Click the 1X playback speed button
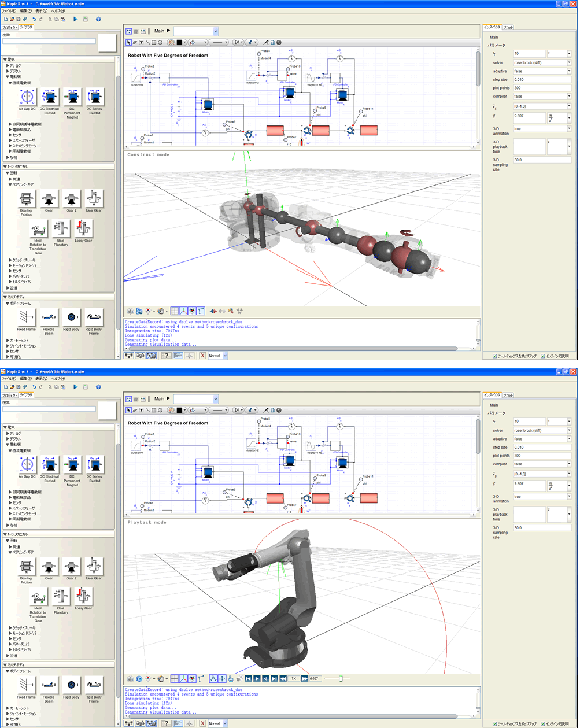This screenshot has height=728, width=580. [x=293, y=678]
